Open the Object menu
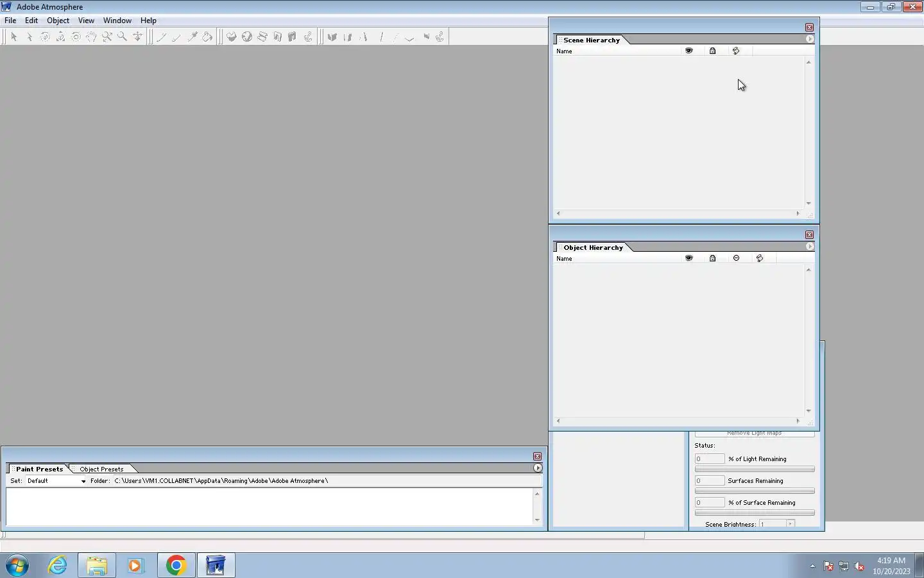The height and width of the screenshot is (578, 924). [58, 21]
